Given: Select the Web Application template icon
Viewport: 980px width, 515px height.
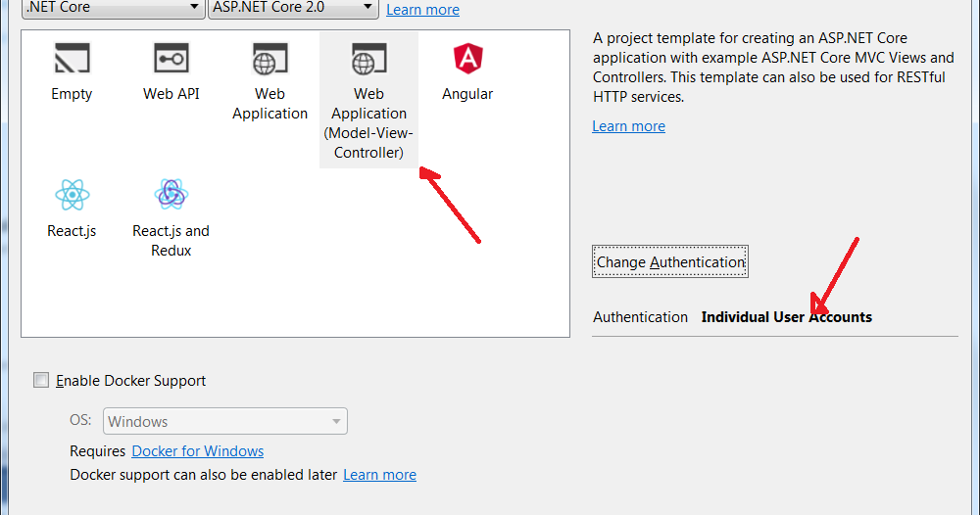Looking at the screenshot, I should (270, 59).
